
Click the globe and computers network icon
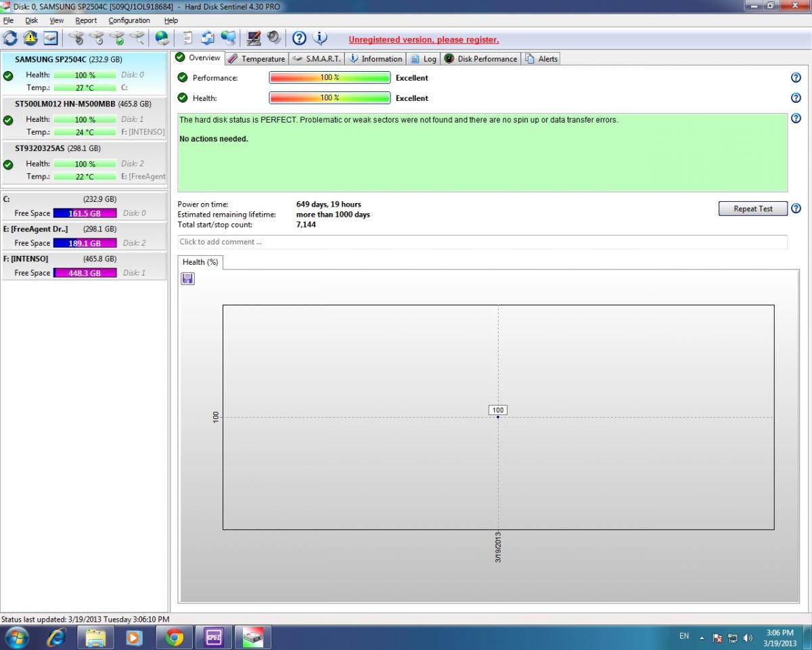[228, 38]
